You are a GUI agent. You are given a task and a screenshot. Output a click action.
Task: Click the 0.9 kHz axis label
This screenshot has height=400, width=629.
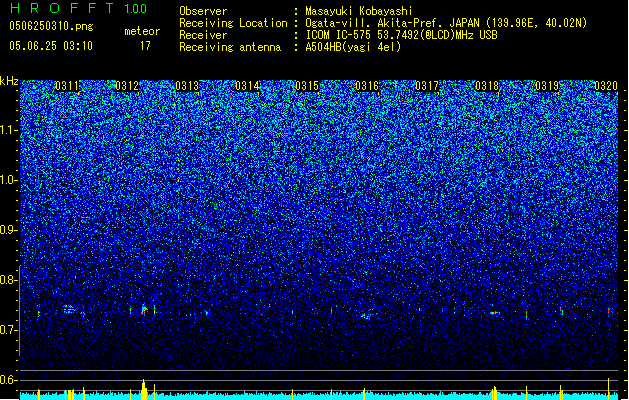[9, 230]
